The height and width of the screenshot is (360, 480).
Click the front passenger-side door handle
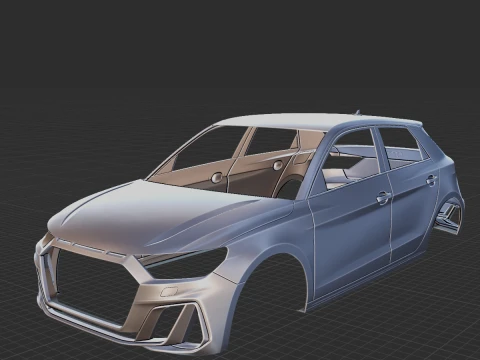click(x=383, y=198)
